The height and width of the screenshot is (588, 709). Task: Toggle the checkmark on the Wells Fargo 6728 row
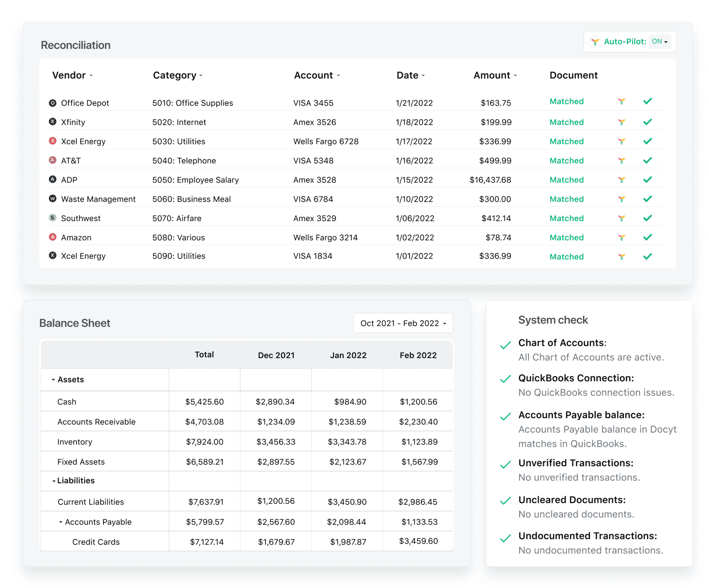tap(647, 141)
